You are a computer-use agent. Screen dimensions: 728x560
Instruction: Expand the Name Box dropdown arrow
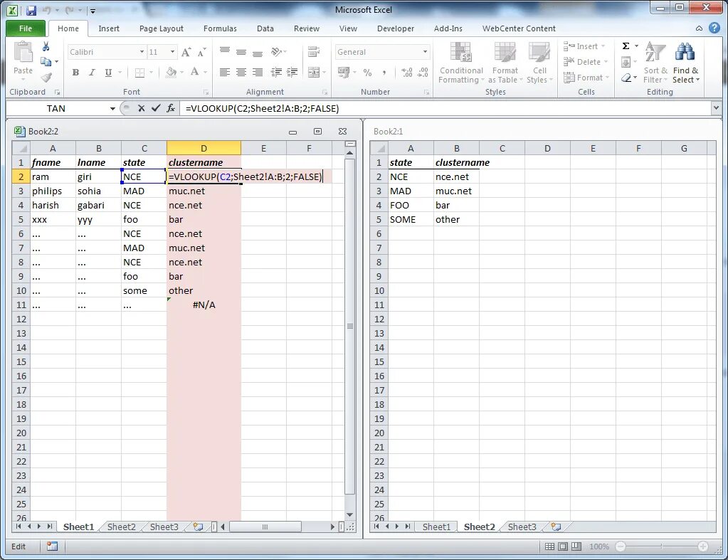tap(112, 109)
